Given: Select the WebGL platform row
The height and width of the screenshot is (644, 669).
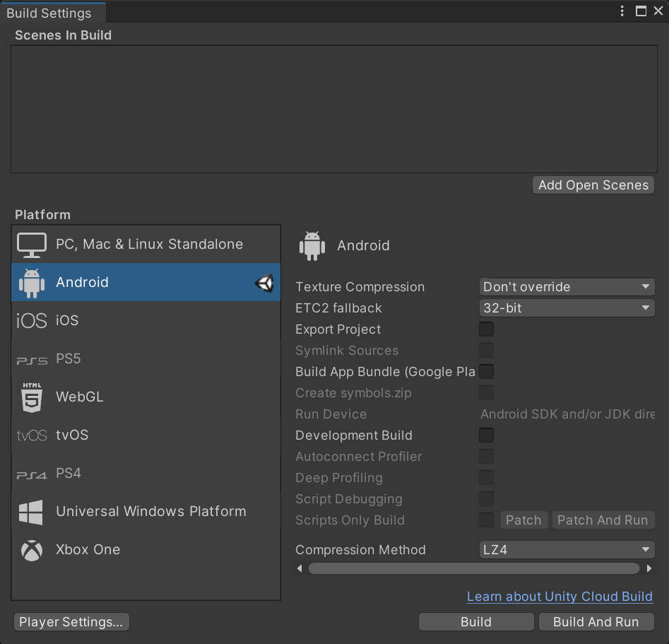Looking at the screenshot, I should coord(146,397).
